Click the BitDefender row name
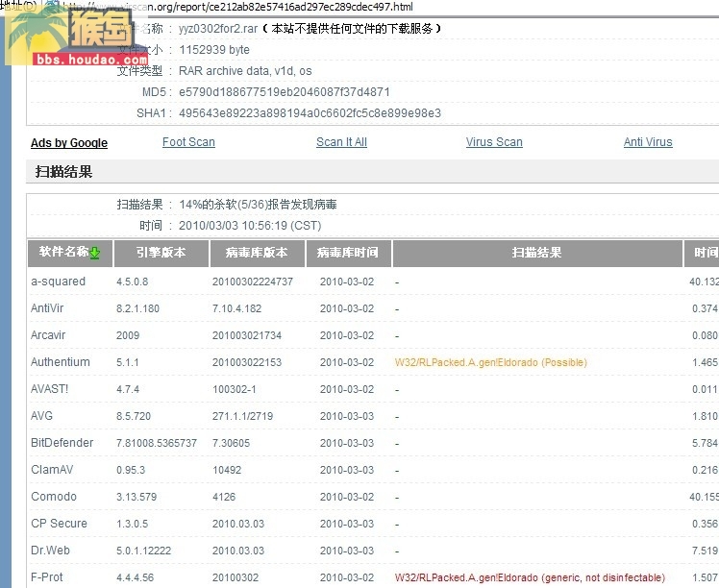The height and width of the screenshot is (588, 719). [x=62, y=443]
